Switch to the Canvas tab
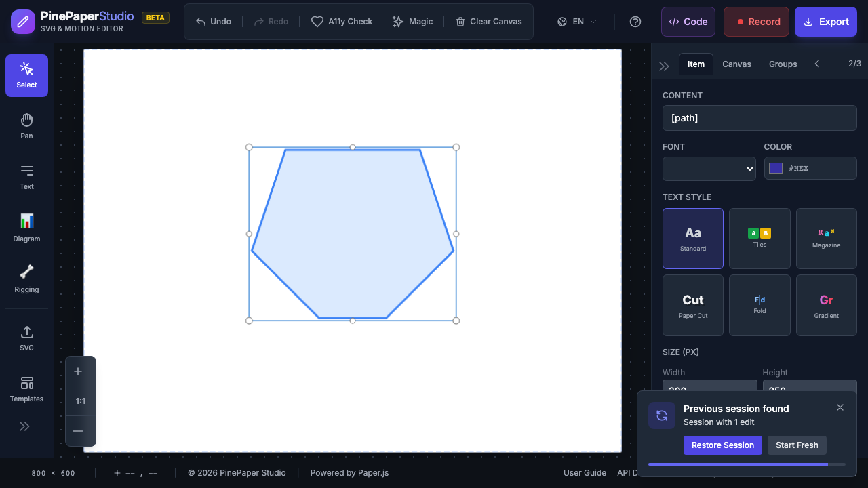The image size is (868, 488). (x=736, y=64)
